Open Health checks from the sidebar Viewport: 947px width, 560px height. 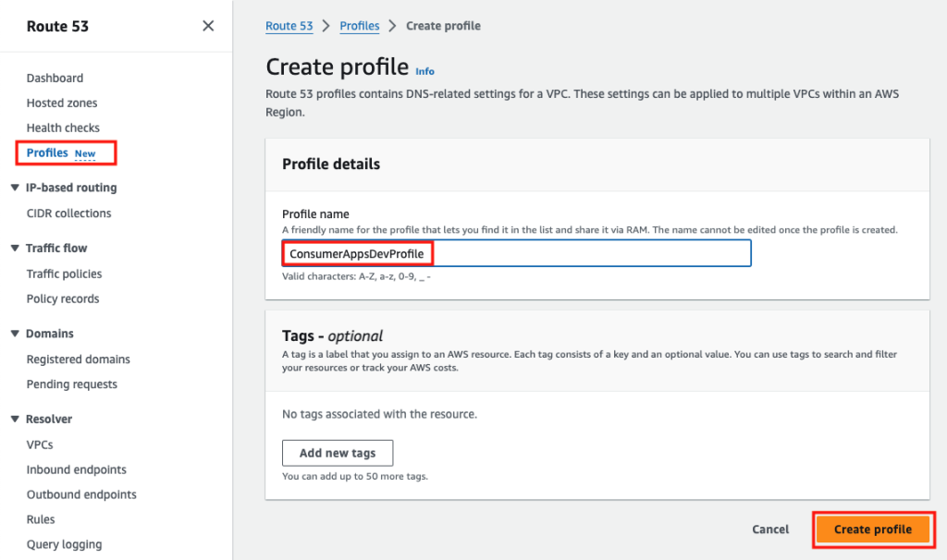click(62, 128)
